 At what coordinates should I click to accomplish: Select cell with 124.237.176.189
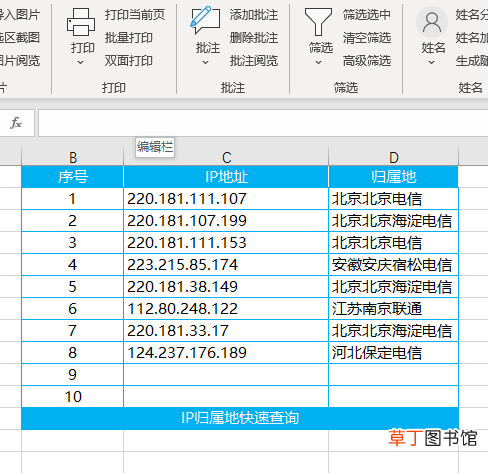click(x=226, y=353)
